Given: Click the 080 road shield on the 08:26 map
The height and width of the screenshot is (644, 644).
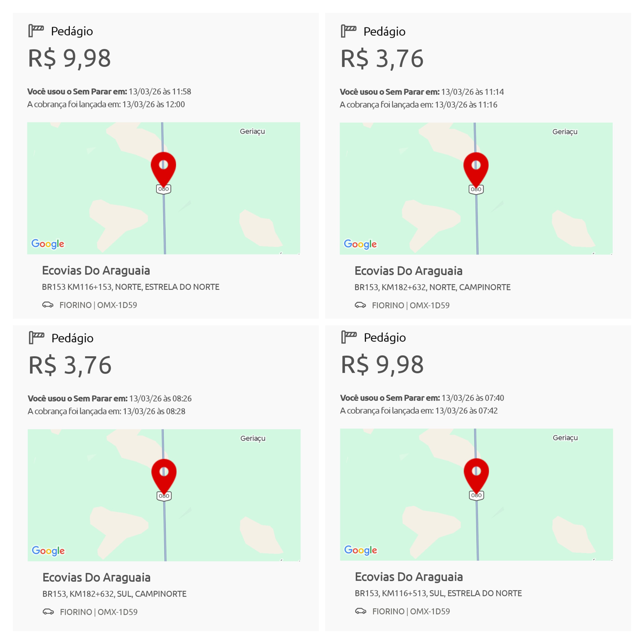Looking at the screenshot, I should point(164,496).
